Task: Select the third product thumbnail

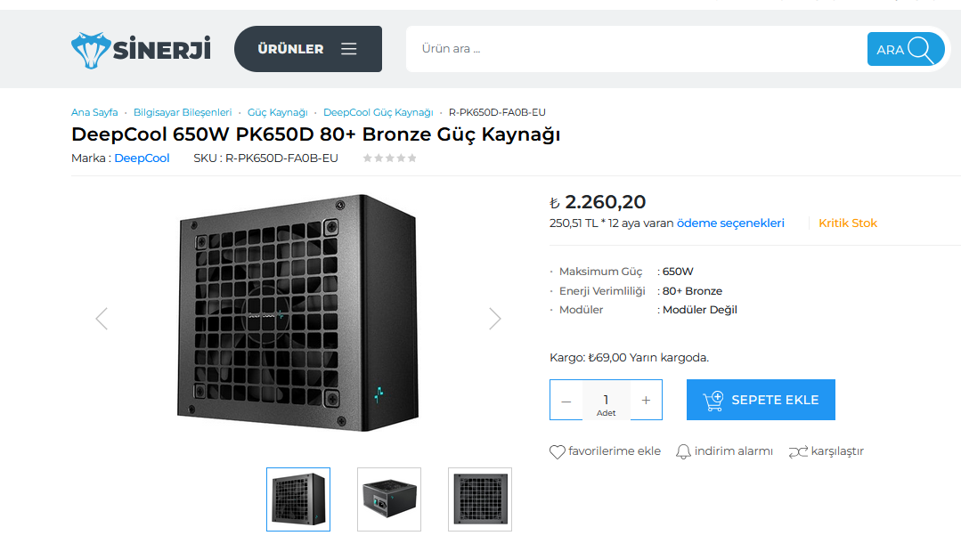Action: [x=480, y=499]
